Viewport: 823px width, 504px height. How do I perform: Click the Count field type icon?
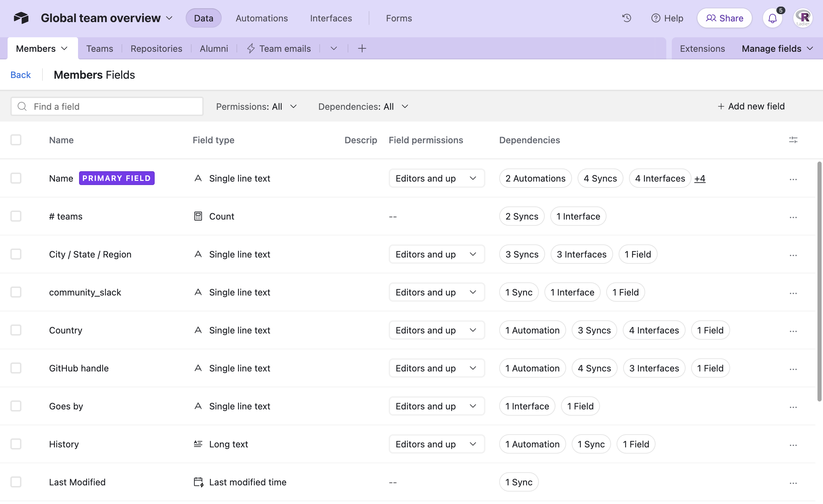198,216
